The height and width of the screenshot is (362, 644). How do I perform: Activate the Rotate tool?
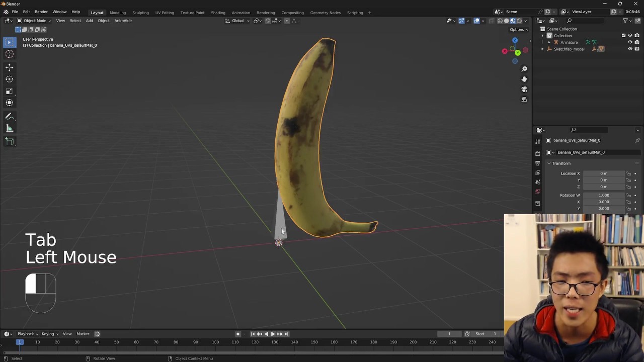tap(9, 79)
